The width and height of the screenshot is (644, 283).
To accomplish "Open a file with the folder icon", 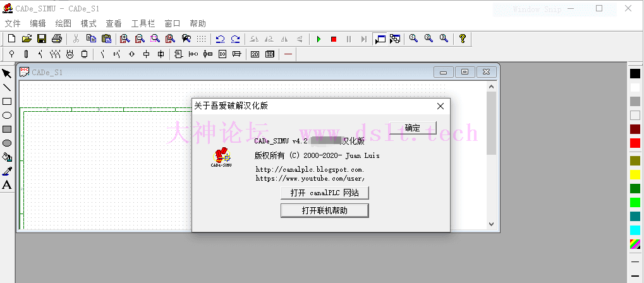I will (x=27, y=39).
